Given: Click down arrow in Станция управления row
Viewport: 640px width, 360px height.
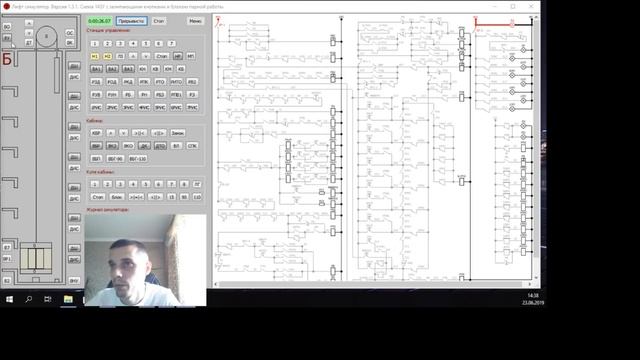Looking at the screenshot, I should point(146,56).
